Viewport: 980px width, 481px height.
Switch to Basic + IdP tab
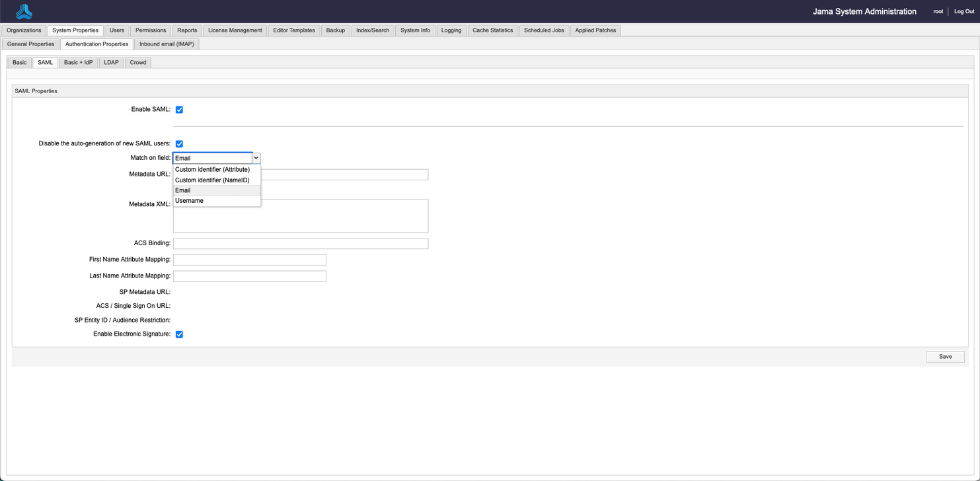[78, 63]
